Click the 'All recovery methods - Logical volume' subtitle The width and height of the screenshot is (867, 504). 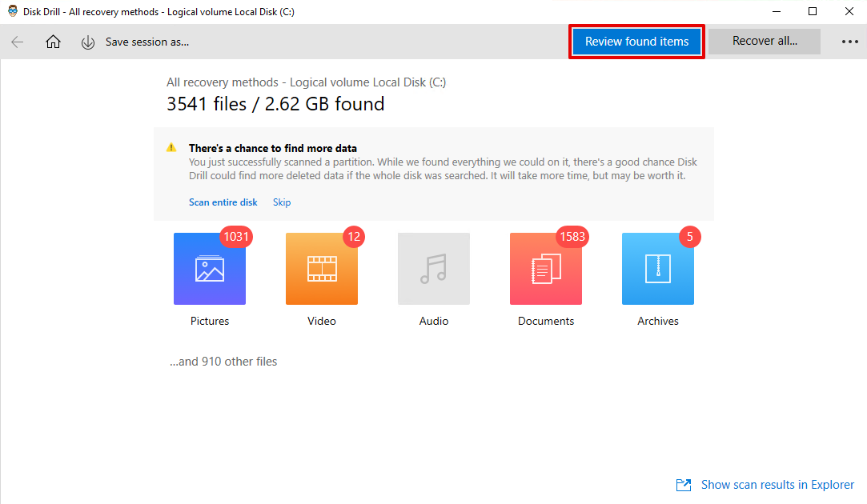307,82
